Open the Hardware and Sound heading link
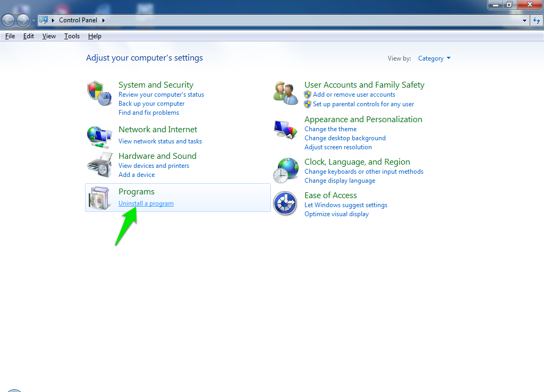 pos(157,156)
